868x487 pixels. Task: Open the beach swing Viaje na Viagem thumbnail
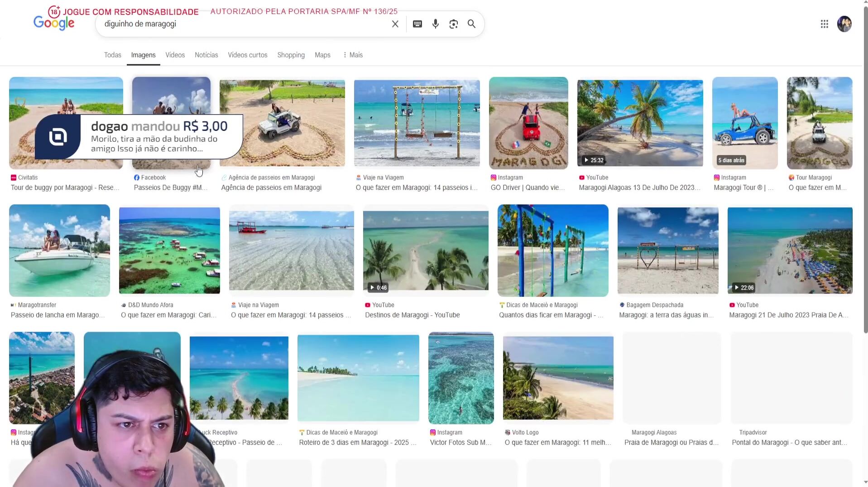[x=417, y=123]
